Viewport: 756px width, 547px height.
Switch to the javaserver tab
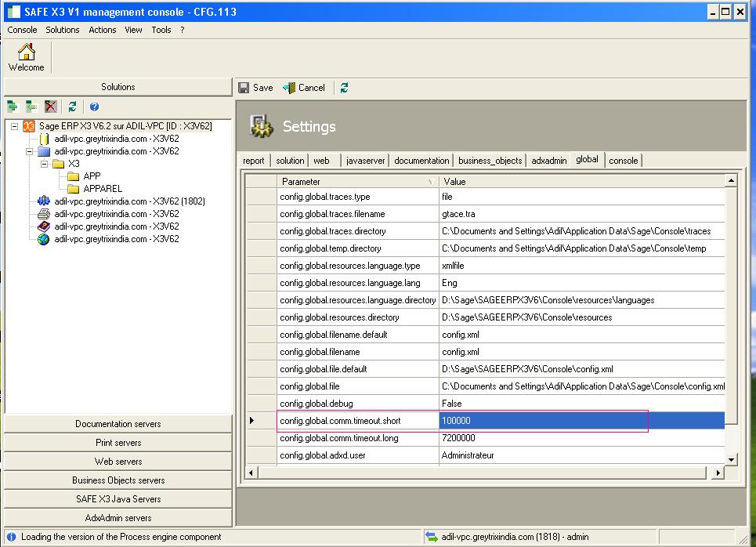point(365,161)
